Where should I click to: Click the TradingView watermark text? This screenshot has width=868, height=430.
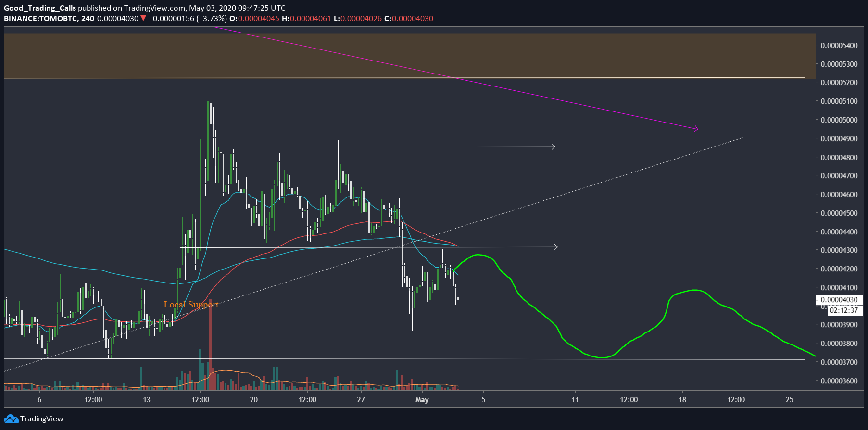coord(42,419)
